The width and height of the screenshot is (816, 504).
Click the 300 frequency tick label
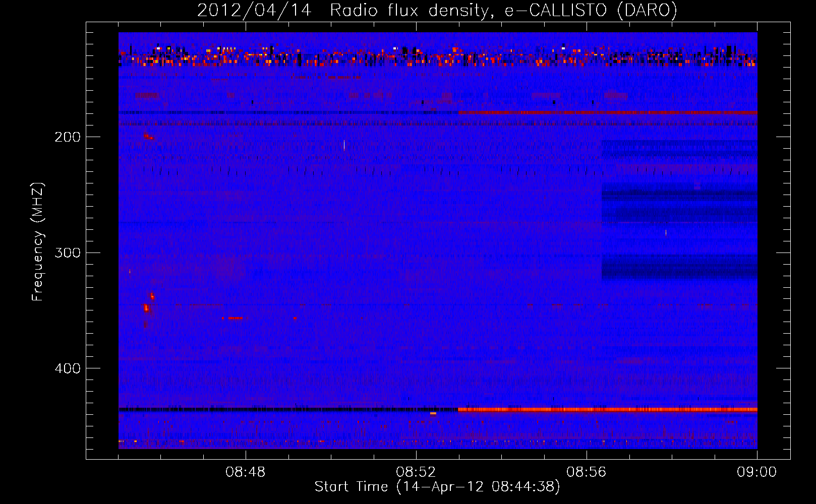[68, 253]
